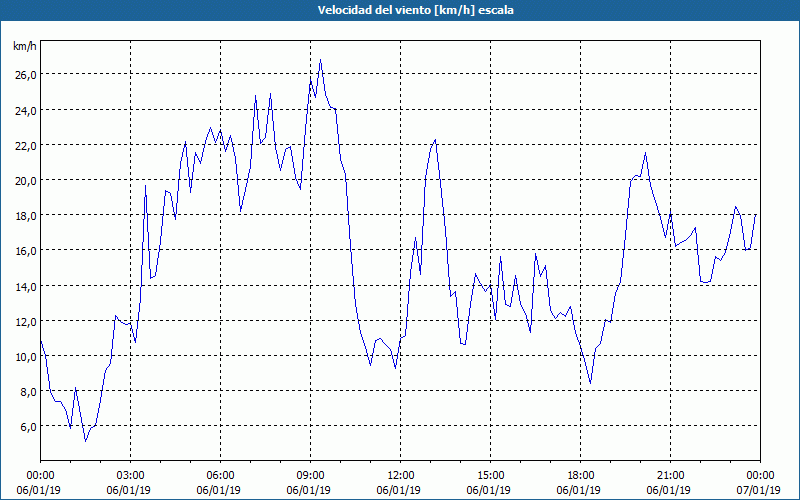The image size is (800, 500).
Task: Click the wind speed peak near 09:20
Action: pyautogui.click(x=320, y=60)
